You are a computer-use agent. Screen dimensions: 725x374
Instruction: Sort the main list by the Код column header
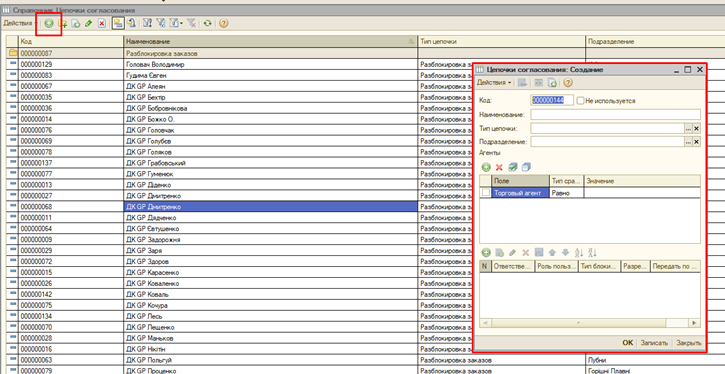click(71, 42)
